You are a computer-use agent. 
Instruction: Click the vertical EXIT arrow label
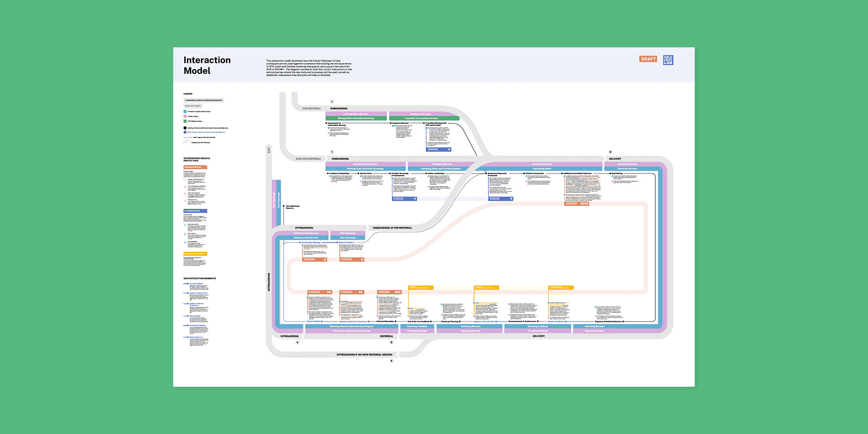tap(269, 150)
